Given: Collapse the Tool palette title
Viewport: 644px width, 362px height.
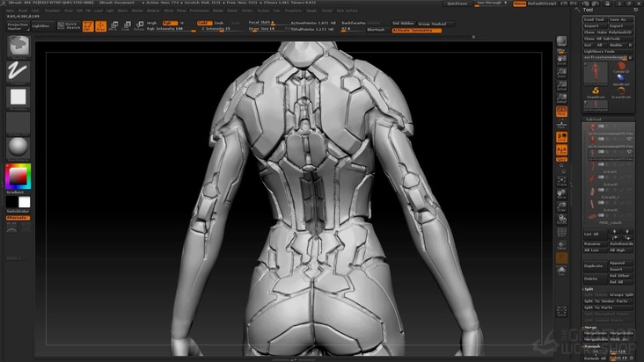Looking at the screenshot, I should (588, 10).
